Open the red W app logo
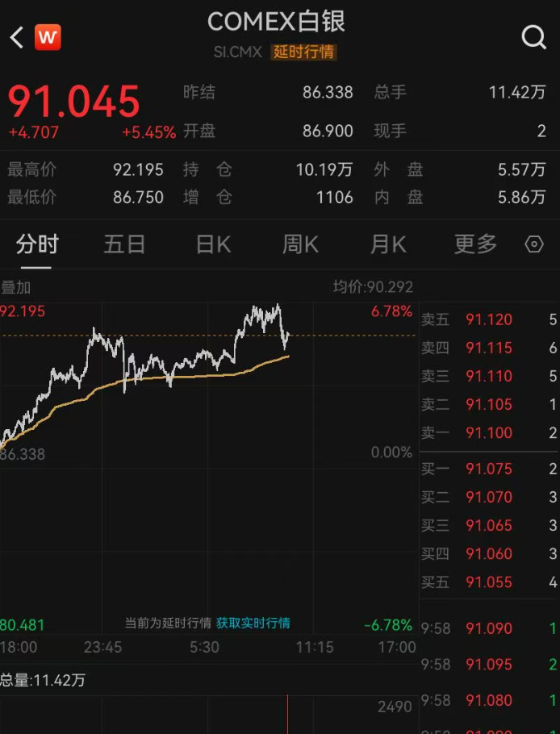 tap(48, 37)
